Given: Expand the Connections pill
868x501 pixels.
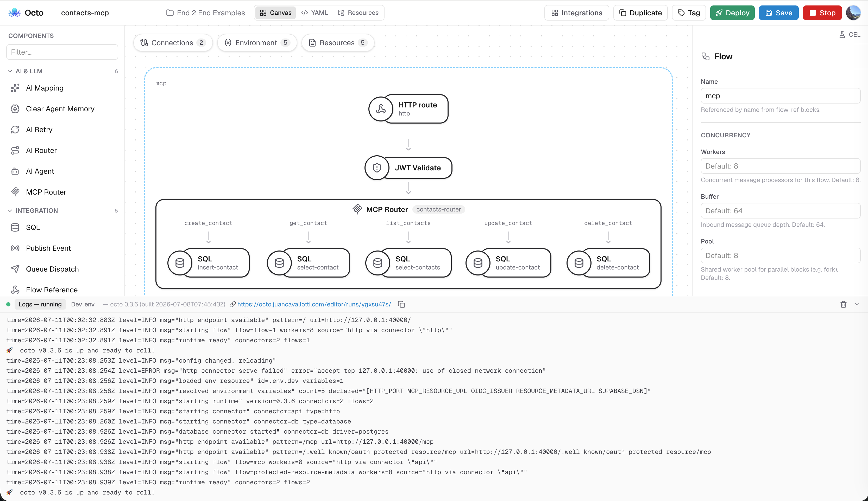Looking at the screenshot, I should (x=173, y=43).
